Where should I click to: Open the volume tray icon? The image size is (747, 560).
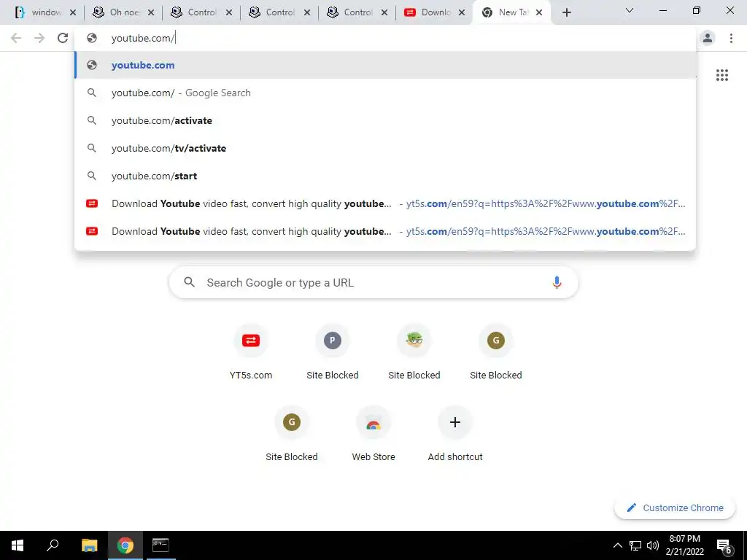[x=653, y=545]
